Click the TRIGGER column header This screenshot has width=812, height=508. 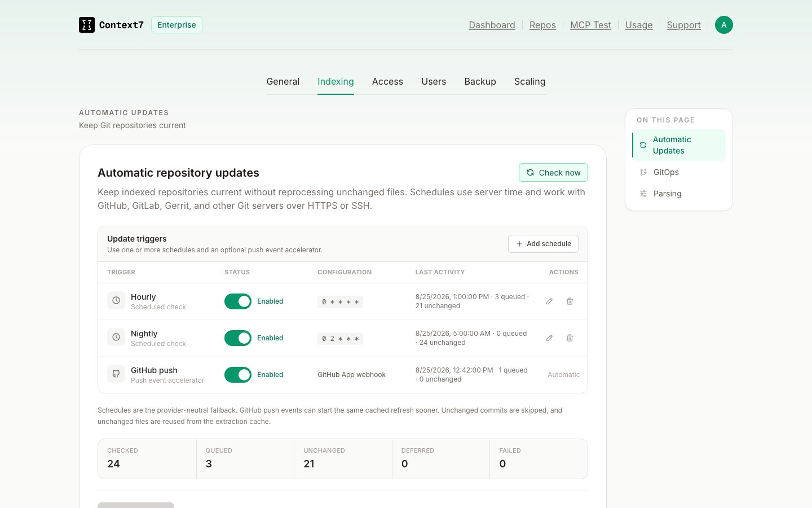tap(121, 272)
